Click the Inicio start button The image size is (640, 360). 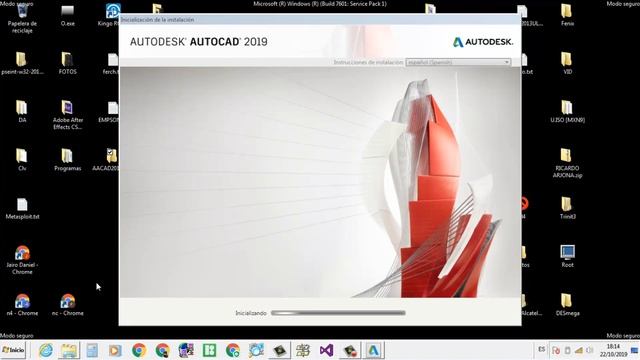click(x=13, y=350)
